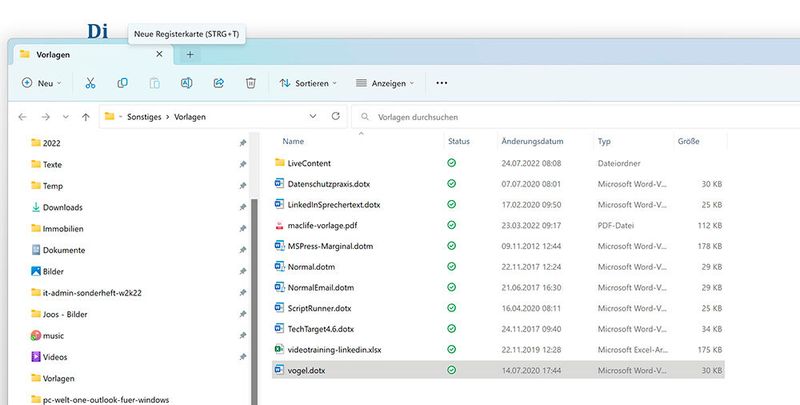Open a new tab with plus button
Viewport: 800px width, 405px height.
click(190, 55)
